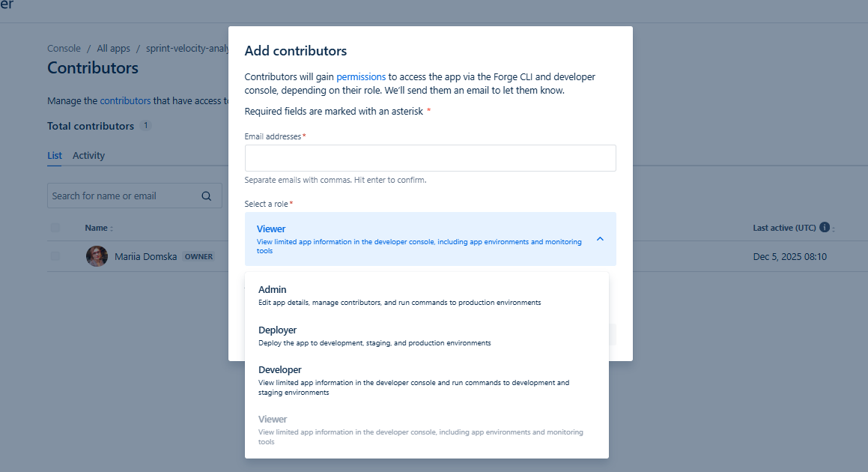The height and width of the screenshot is (472, 868).
Task: Collapse the role dropdown chevron
Action: click(600, 239)
